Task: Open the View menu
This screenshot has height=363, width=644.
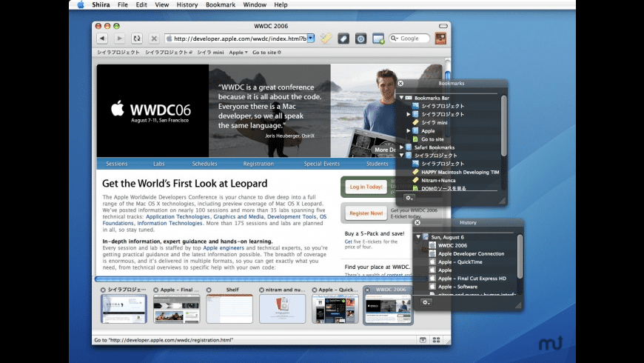Action: click(162, 4)
